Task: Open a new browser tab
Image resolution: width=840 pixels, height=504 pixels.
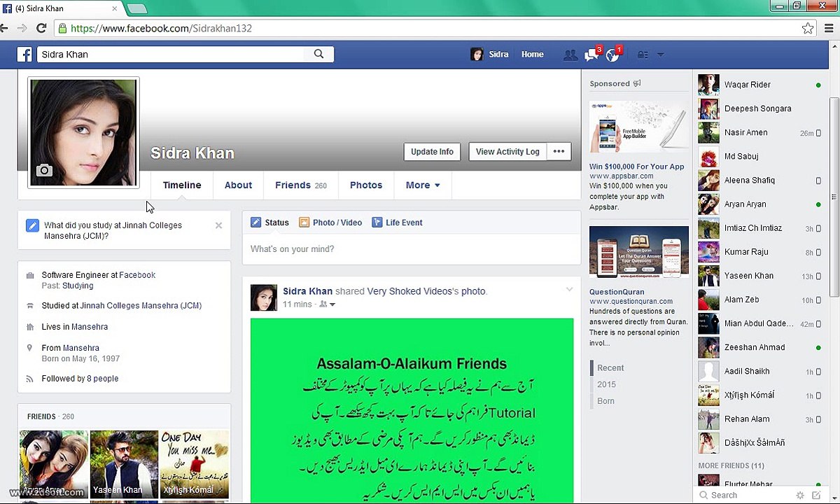Action: click(137, 9)
